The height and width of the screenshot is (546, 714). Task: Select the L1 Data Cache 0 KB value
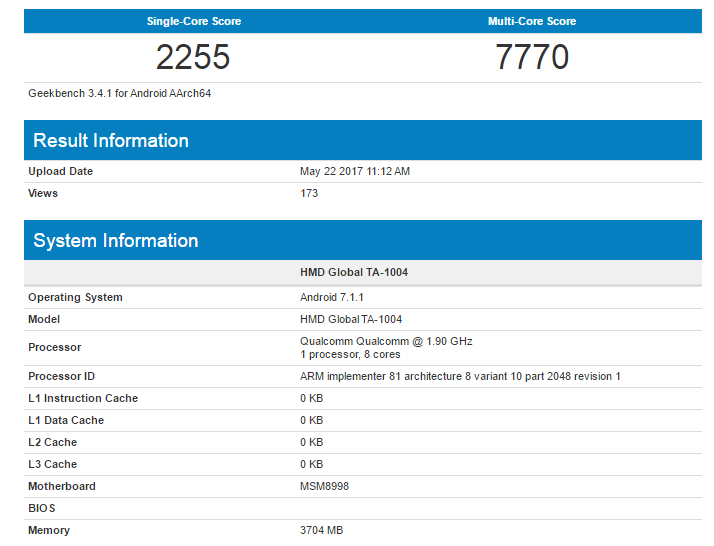pyautogui.click(x=311, y=420)
